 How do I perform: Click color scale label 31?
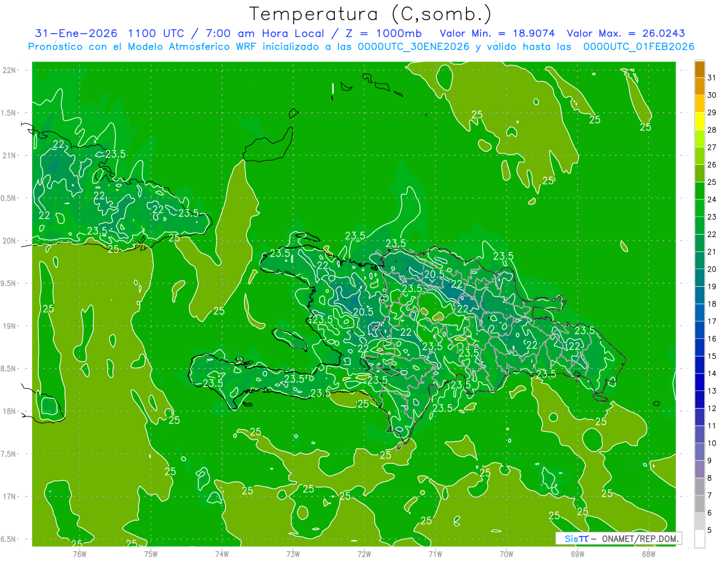(712, 78)
